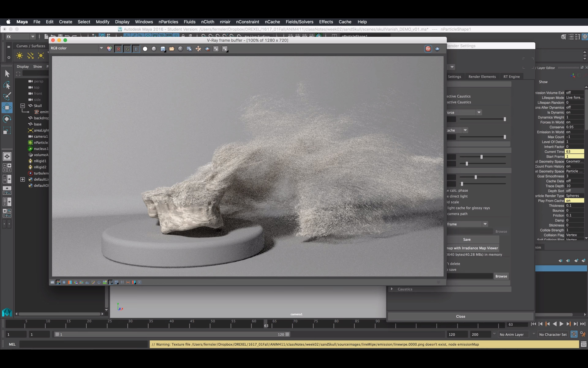Activate the Scale tool in toolbox
This screenshot has height=368, width=588.
click(x=7, y=131)
